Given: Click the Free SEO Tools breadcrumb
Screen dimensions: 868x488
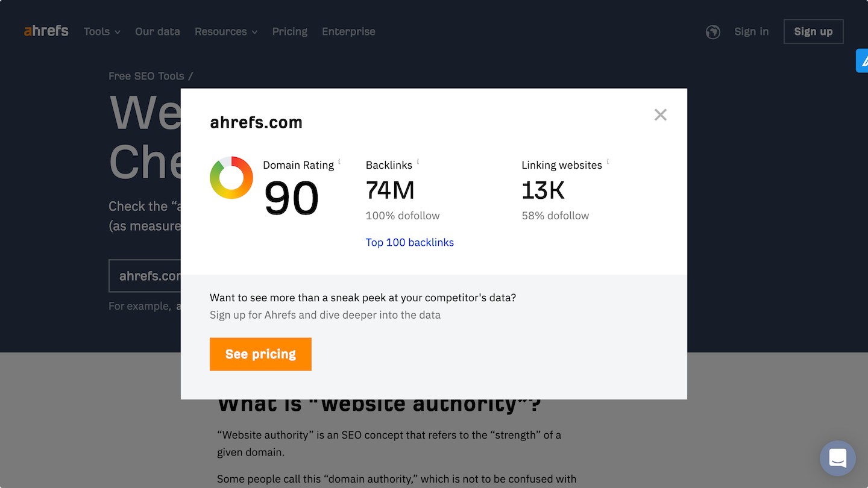Looking at the screenshot, I should click(x=146, y=76).
